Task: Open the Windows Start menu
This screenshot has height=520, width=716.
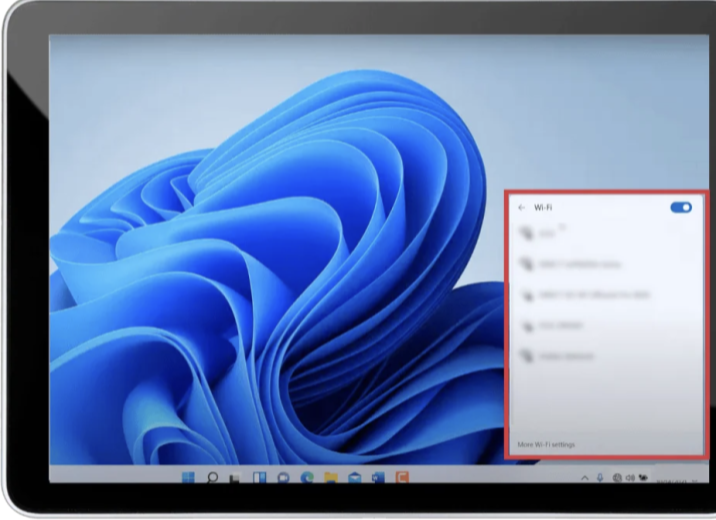Action: point(188,477)
